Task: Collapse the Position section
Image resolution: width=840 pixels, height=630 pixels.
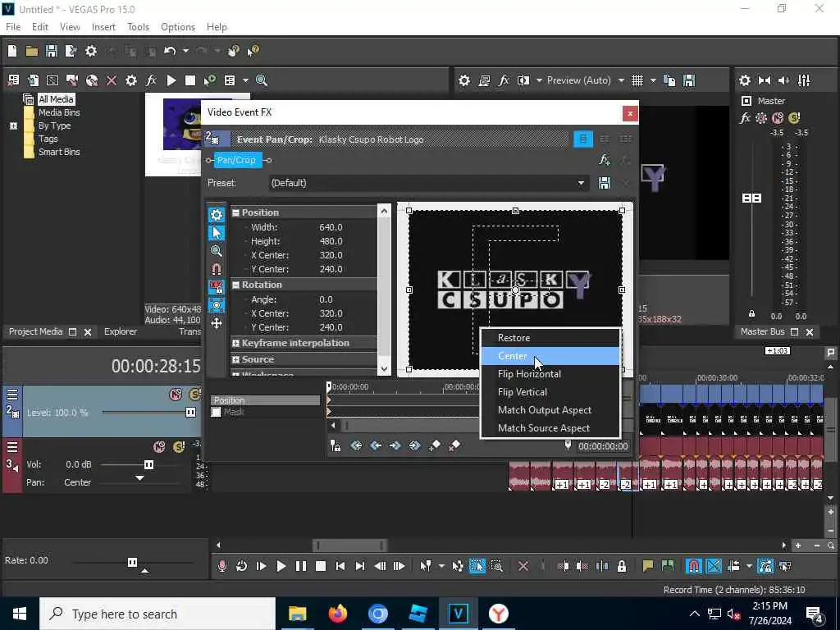Action: click(x=235, y=212)
